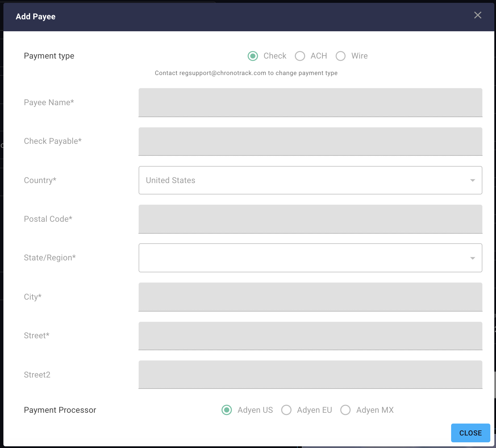Image resolution: width=496 pixels, height=448 pixels.
Task: Click into the City field
Action: point(310,297)
